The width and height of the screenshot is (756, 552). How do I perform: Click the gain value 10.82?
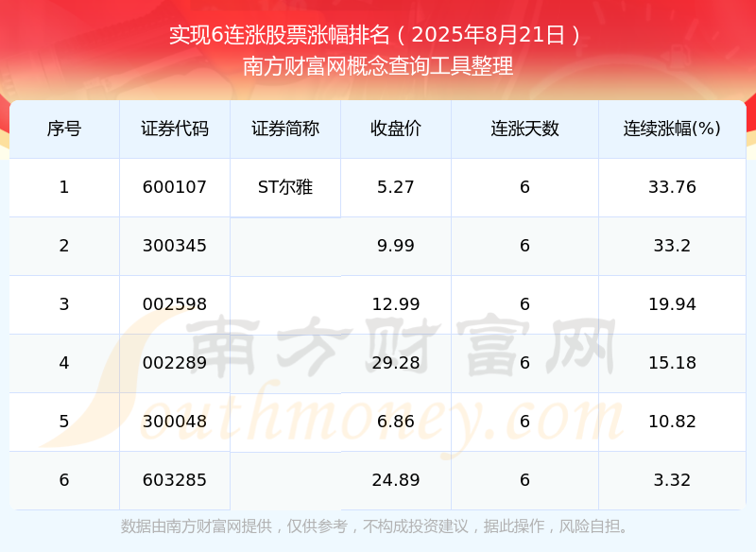coord(672,422)
